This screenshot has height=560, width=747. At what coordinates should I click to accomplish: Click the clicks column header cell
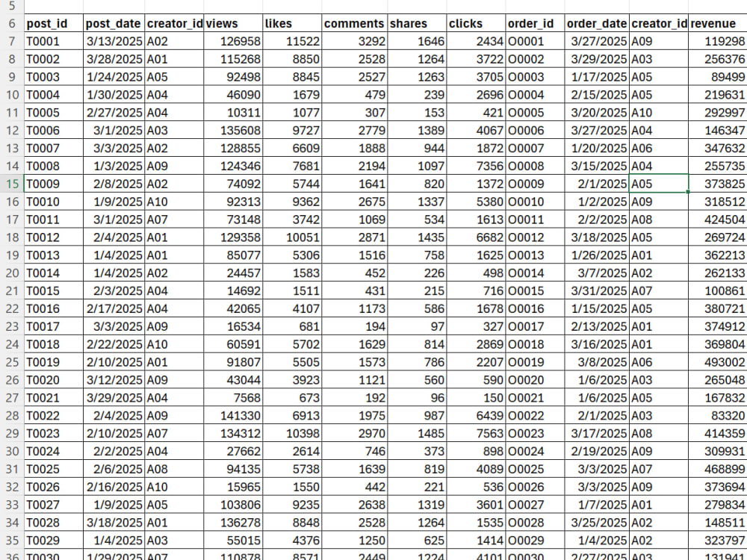(x=476, y=23)
